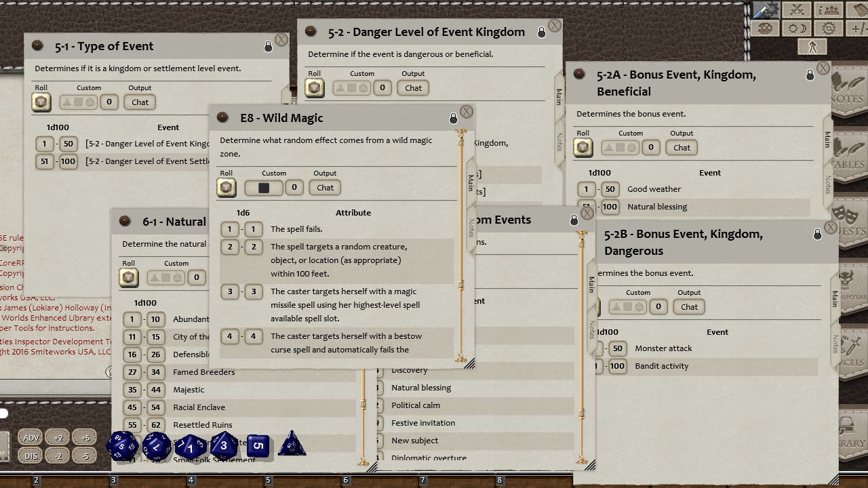Select the blue d20 die at the bottom

122,446
